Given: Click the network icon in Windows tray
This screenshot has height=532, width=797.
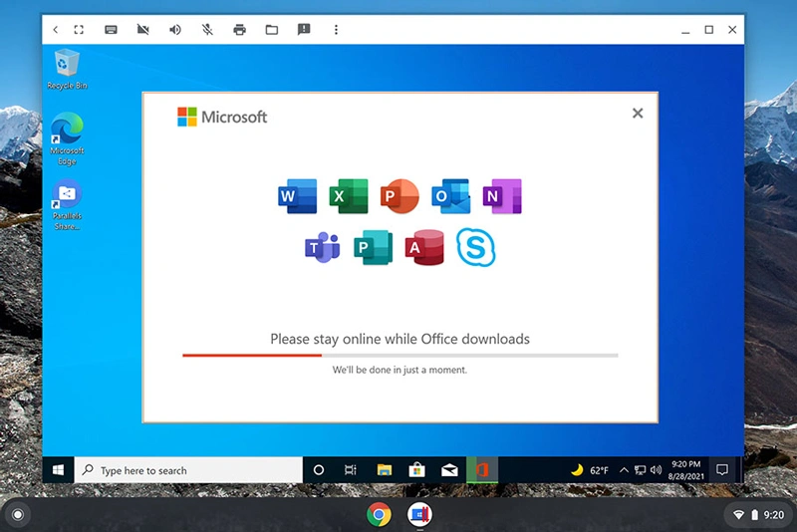Looking at the screenshot, I should pos(640,470).
